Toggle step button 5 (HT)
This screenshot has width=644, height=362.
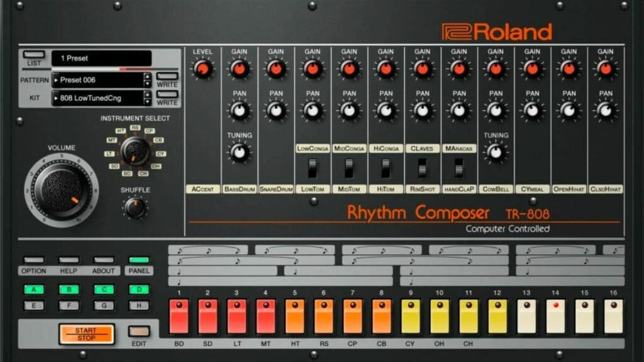pyautogui.click(x=295, y=316)
